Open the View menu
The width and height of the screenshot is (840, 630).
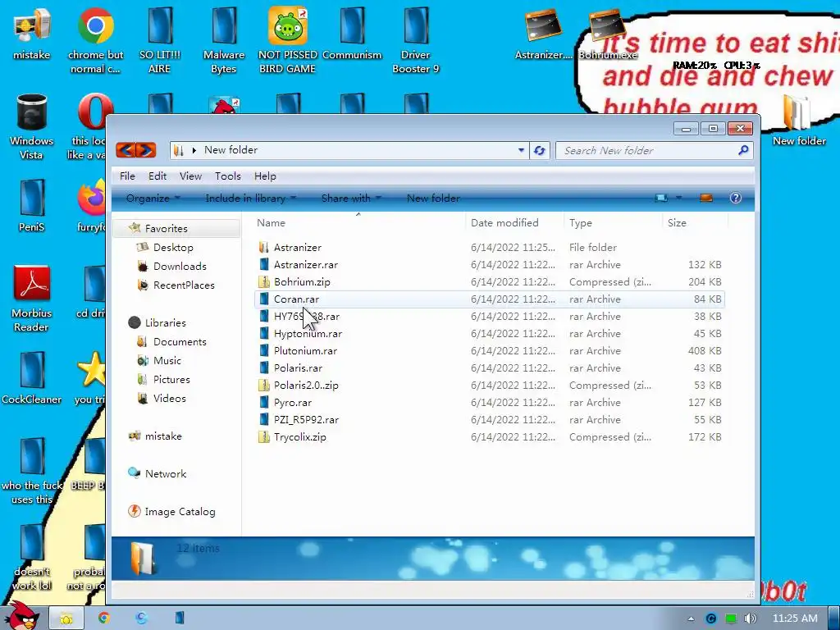(x=190, y=176)
